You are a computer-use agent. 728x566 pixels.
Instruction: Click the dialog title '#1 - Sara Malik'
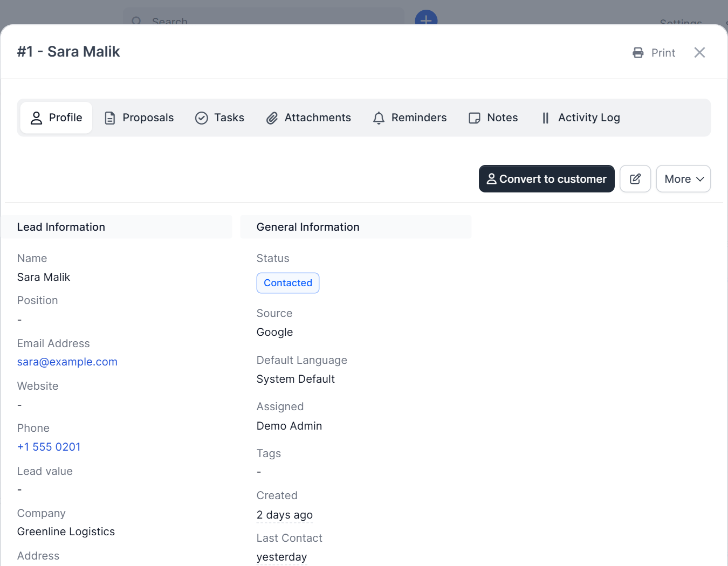(x=68, y=52)
